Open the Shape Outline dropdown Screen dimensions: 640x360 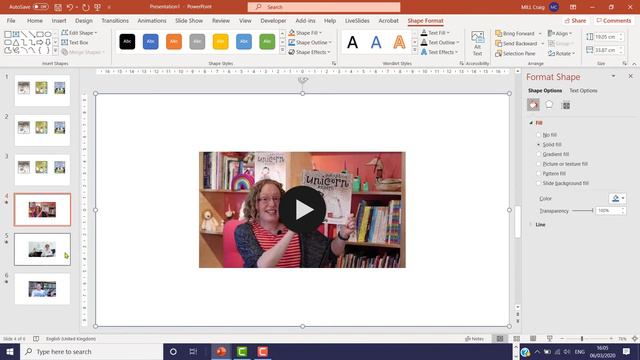pos(310,42)
